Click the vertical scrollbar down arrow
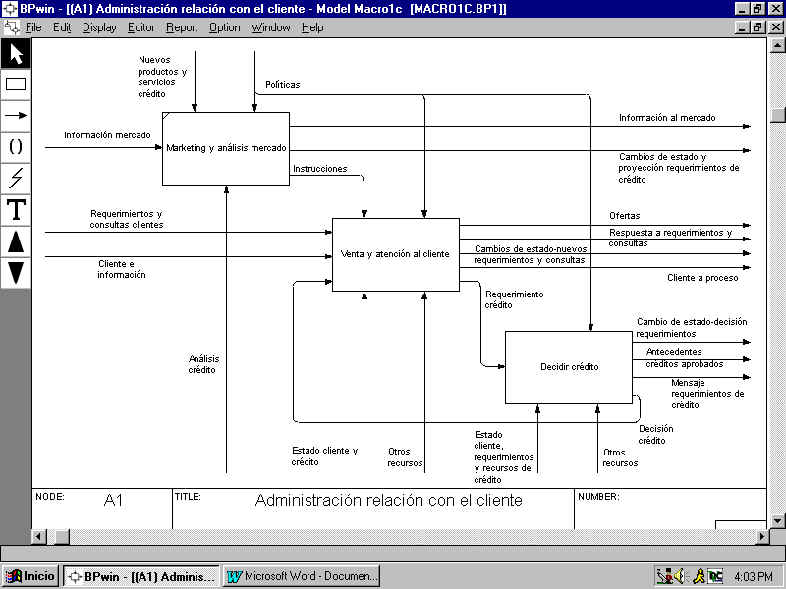Viewport: 786px width, 589px height. click(x=776, y=521)
